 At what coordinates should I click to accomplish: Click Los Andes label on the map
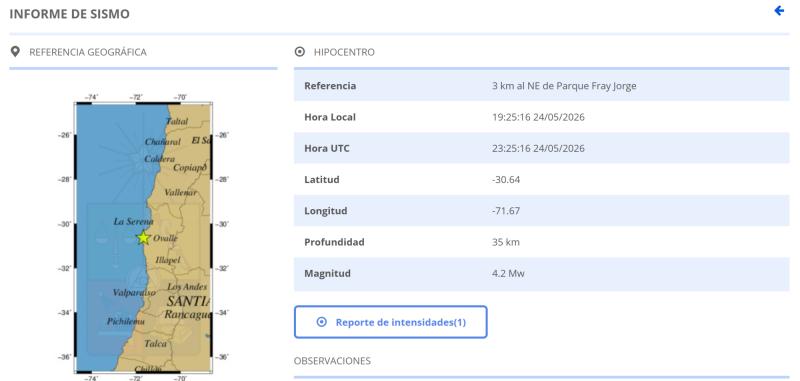[187, 287]
